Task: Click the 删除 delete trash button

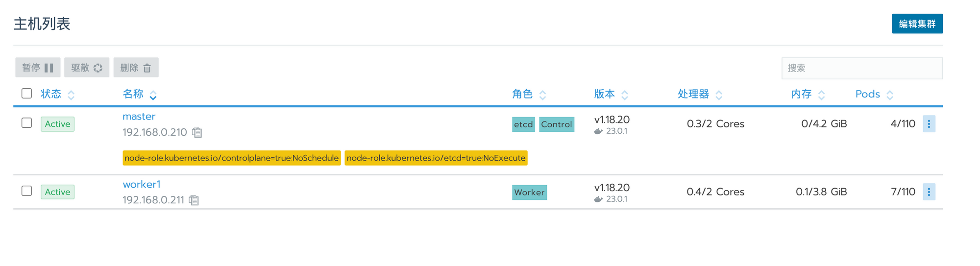Action: 136,68
